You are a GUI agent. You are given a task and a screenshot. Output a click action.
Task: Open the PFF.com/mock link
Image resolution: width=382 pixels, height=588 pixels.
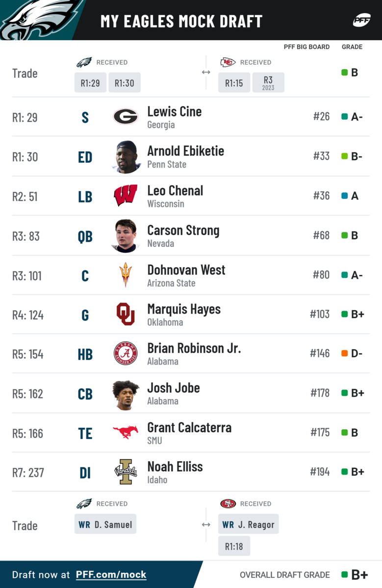(111, 575)
